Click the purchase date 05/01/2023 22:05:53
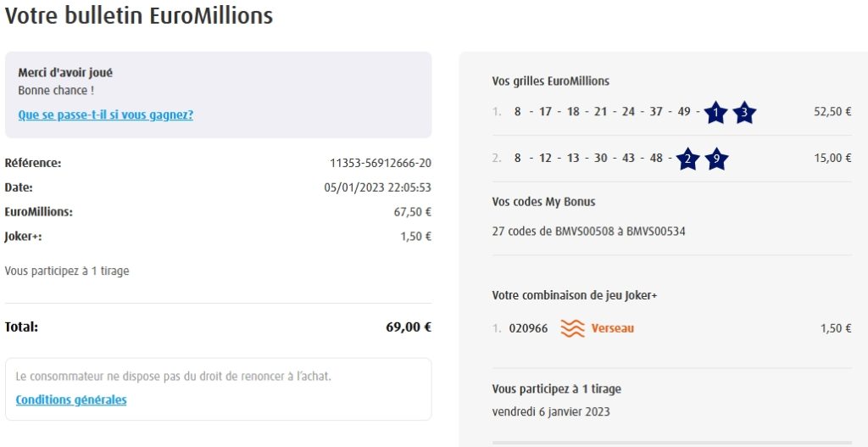The image size is (868, 447). point(377,187)
